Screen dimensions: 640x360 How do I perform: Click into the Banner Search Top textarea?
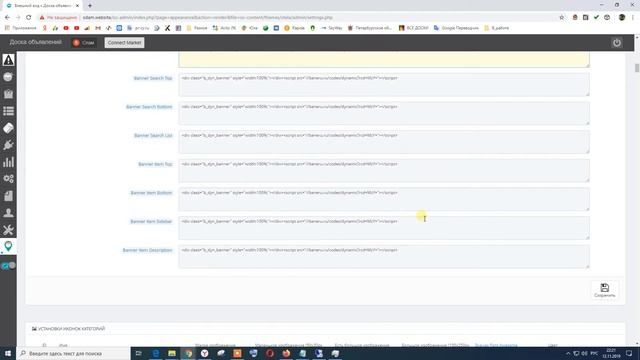(384, 84)
